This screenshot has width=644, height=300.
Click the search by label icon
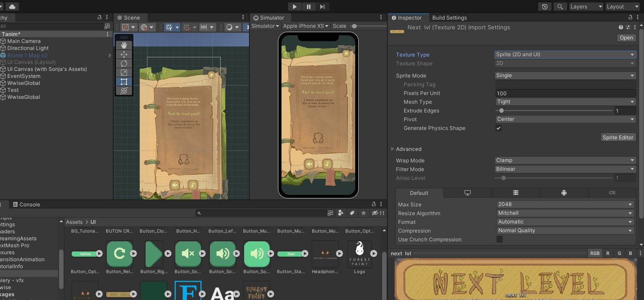pyautogui.click(x=352, y=213)
